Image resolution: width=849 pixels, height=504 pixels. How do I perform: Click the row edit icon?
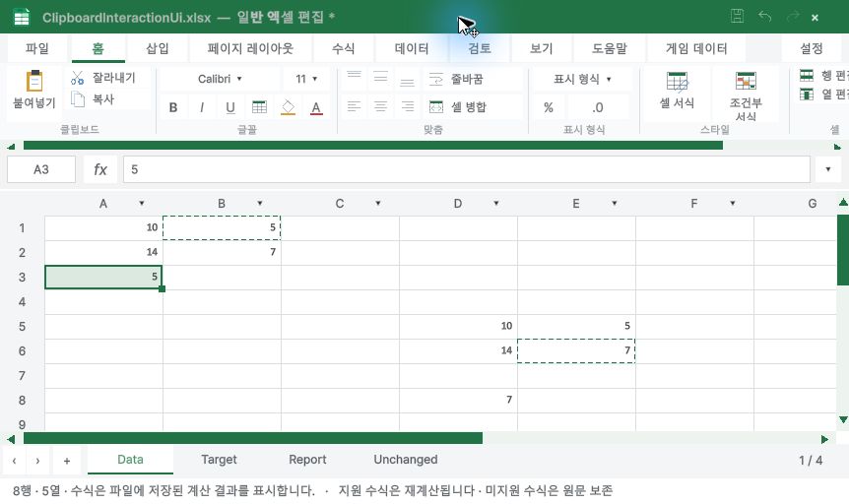pyautogui.click(x=807, y=75)
